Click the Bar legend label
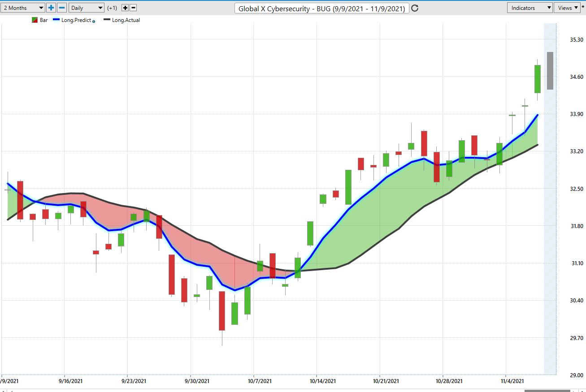This screenshot has height=392, width=586. (44, 20)
